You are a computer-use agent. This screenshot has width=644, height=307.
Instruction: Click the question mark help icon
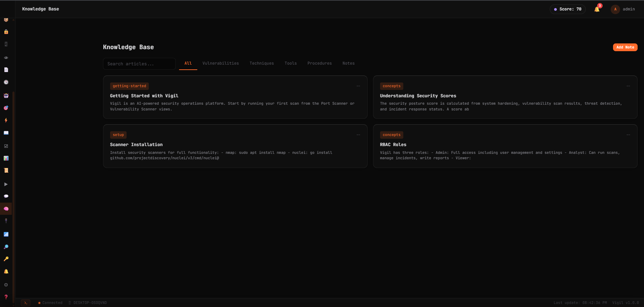click(x=6, y=297)
